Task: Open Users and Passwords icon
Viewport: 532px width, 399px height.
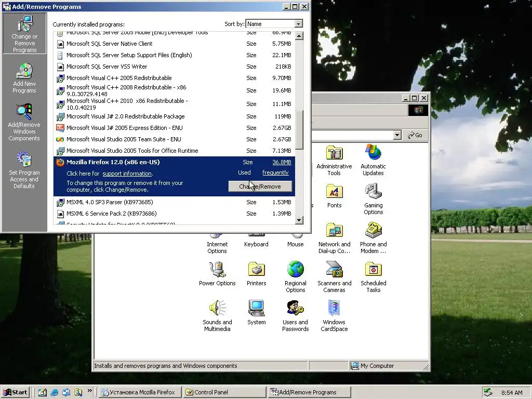Action: coord(296,316)
